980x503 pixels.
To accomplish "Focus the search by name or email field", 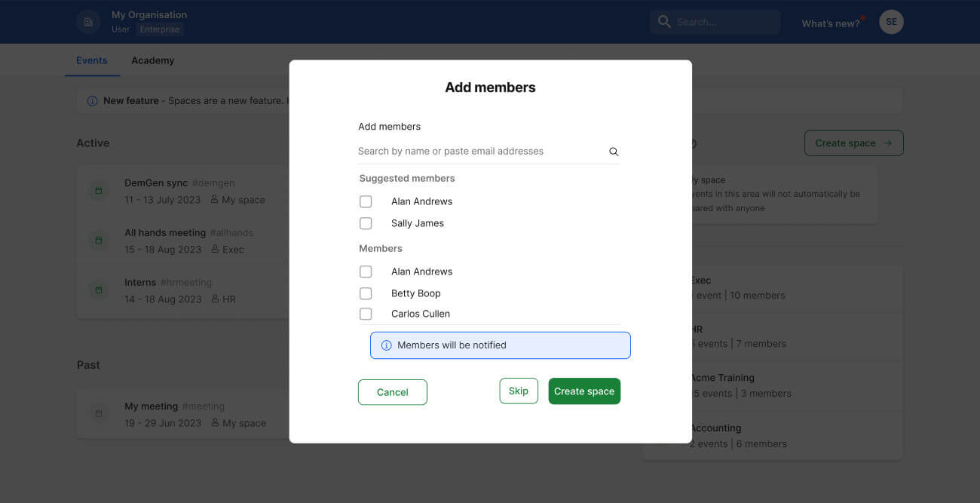I will point(479,152).
